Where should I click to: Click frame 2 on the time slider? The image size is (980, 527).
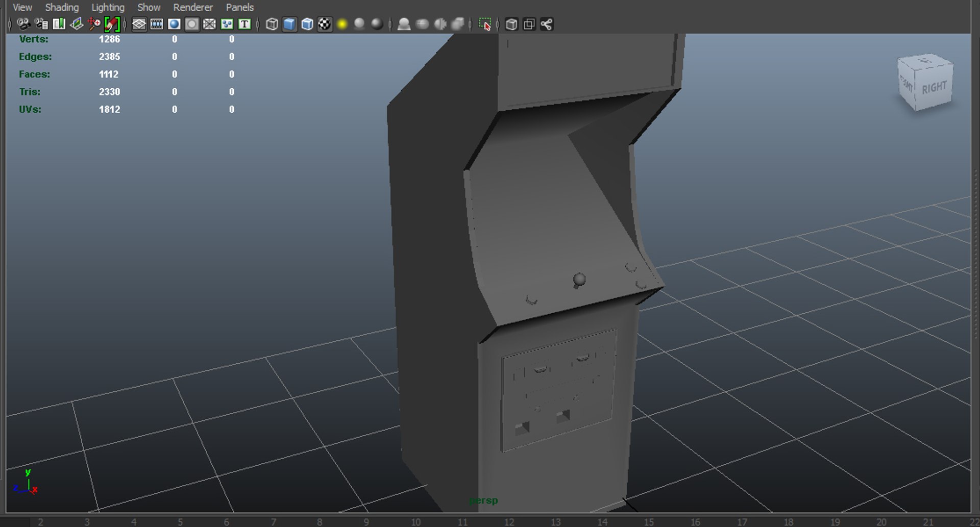[40, 522]
